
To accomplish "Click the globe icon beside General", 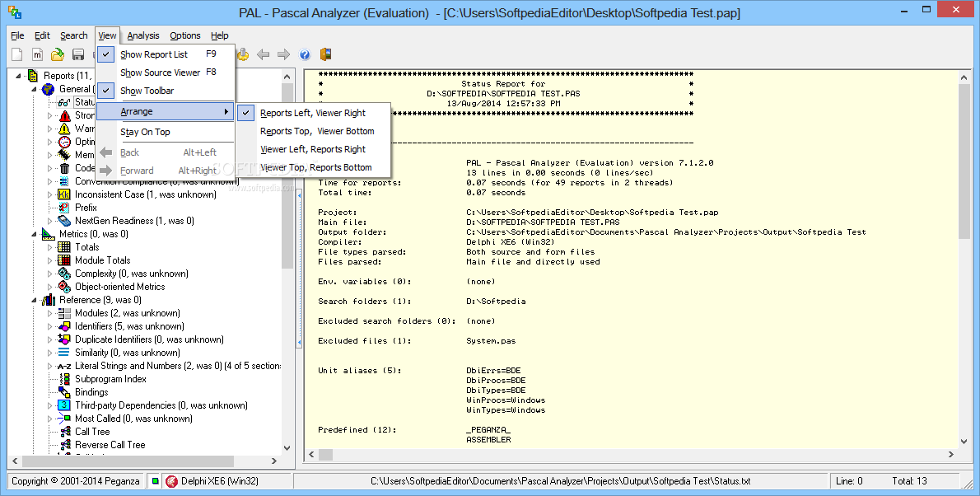I will coord(49,89).
